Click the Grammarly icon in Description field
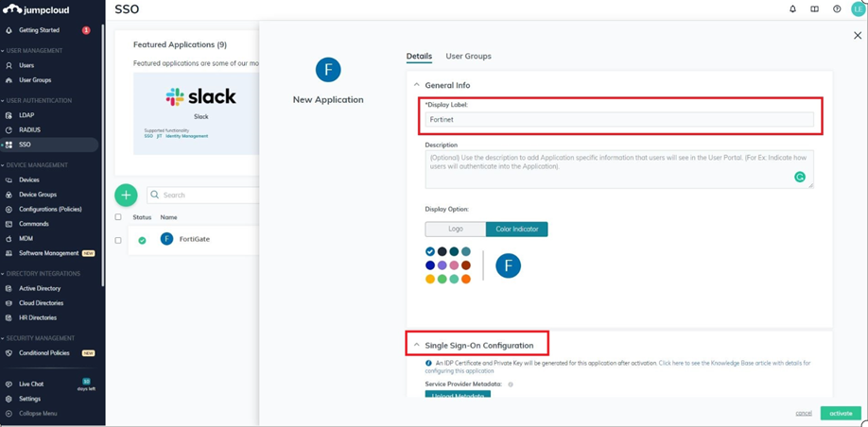This screenshot has width=868, height=427. point(800,177)
